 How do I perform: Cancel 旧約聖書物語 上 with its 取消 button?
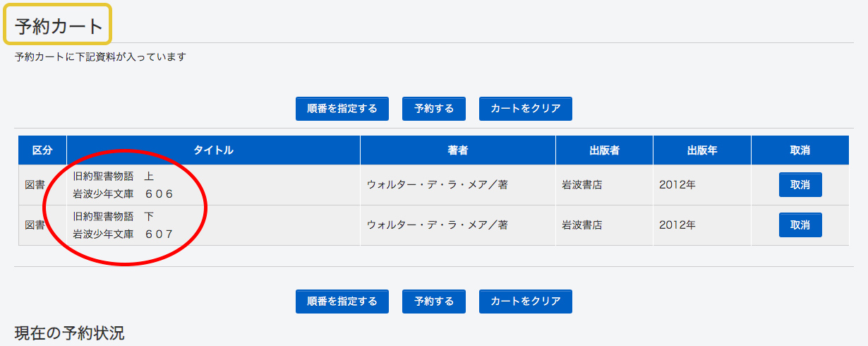[800, 185]
